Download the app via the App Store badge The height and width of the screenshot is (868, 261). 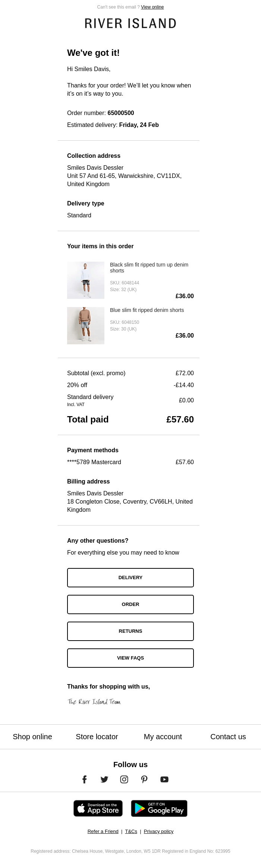pos(98,808)
